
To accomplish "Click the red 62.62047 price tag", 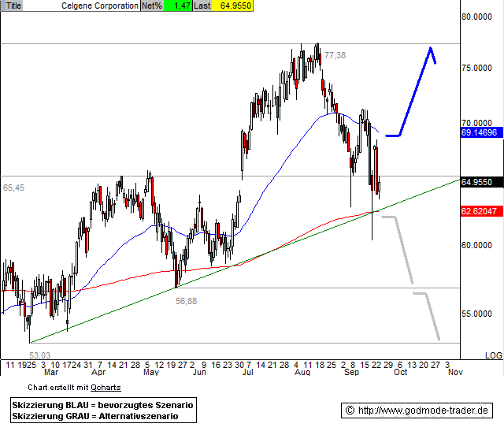I will point(480,211).
